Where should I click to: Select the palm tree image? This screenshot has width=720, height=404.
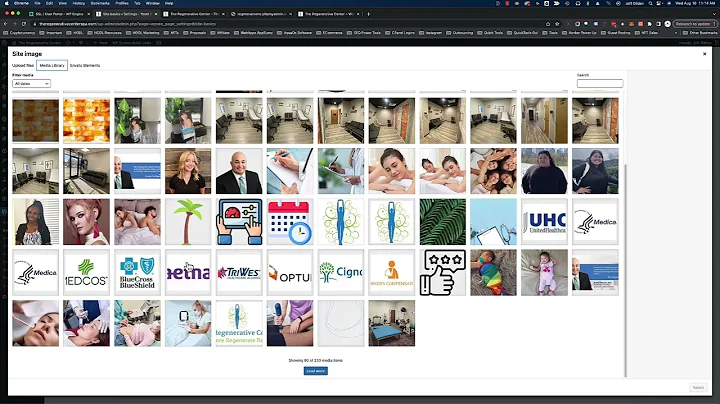pos(188,222)
